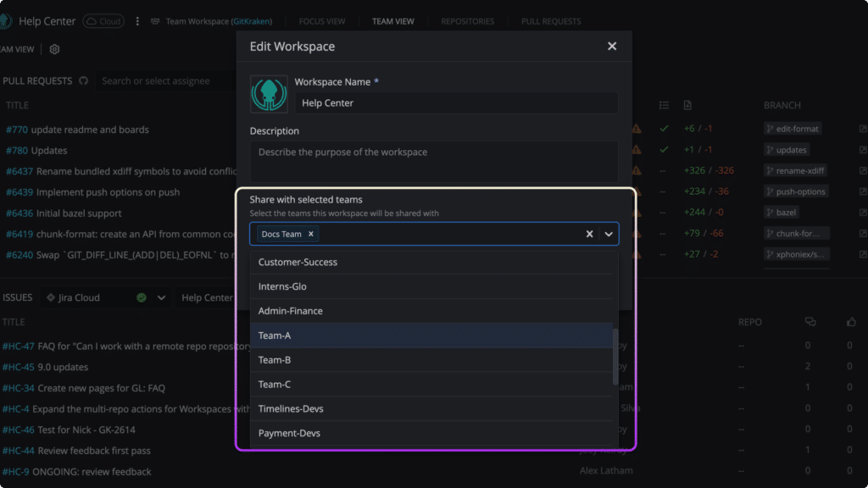
Task: Expand the teams dropdown chevron
Action: point(609,234)
